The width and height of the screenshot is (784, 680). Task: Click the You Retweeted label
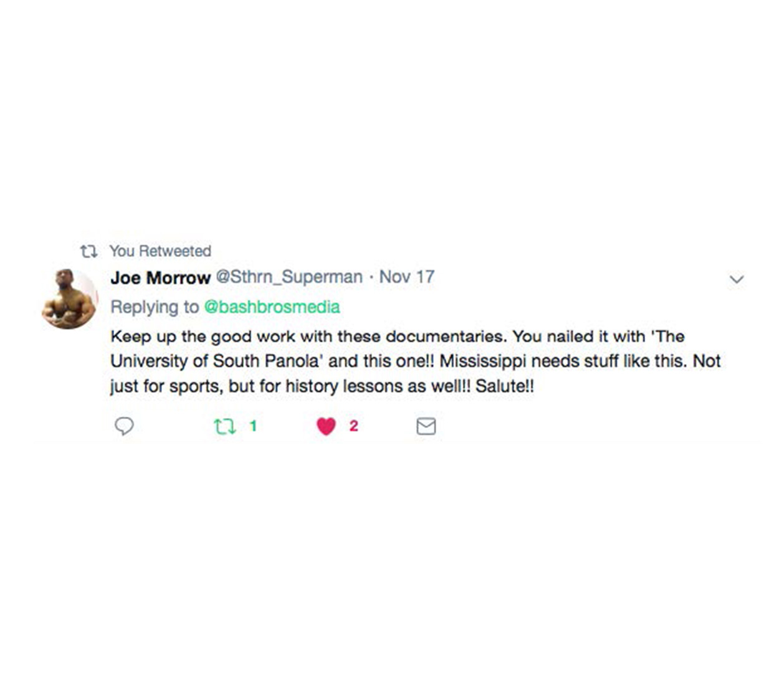[160, 251]
